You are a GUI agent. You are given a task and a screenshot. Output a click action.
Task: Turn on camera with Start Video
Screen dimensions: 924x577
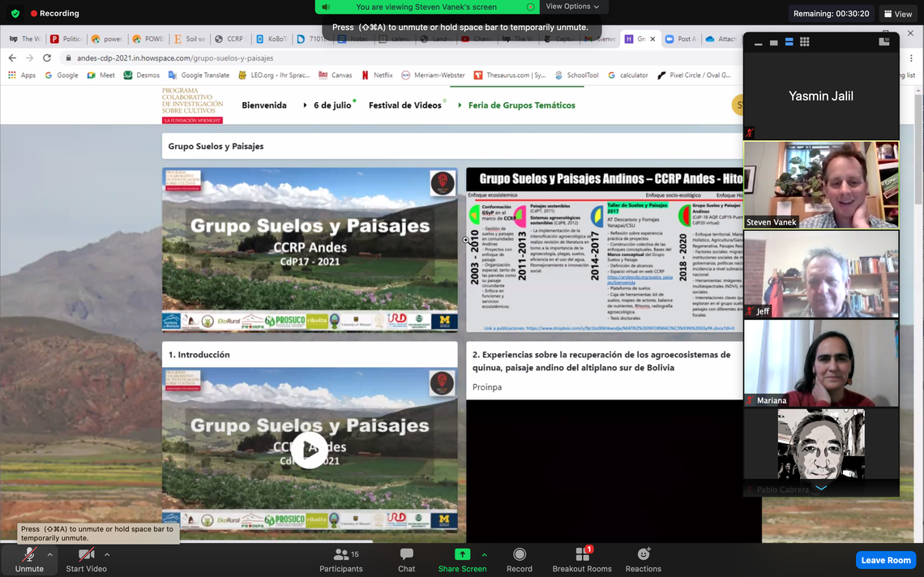pyautogui.click(x=86, y=559)
